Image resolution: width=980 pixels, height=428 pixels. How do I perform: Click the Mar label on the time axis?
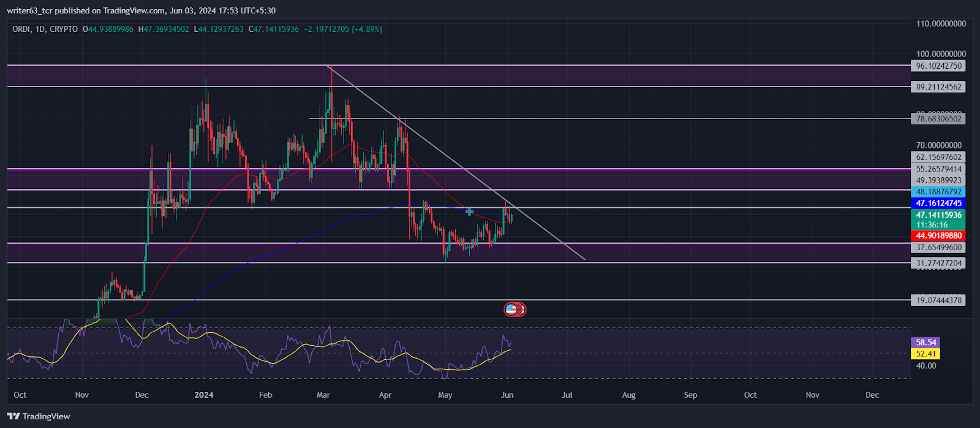tap(323, 395)
